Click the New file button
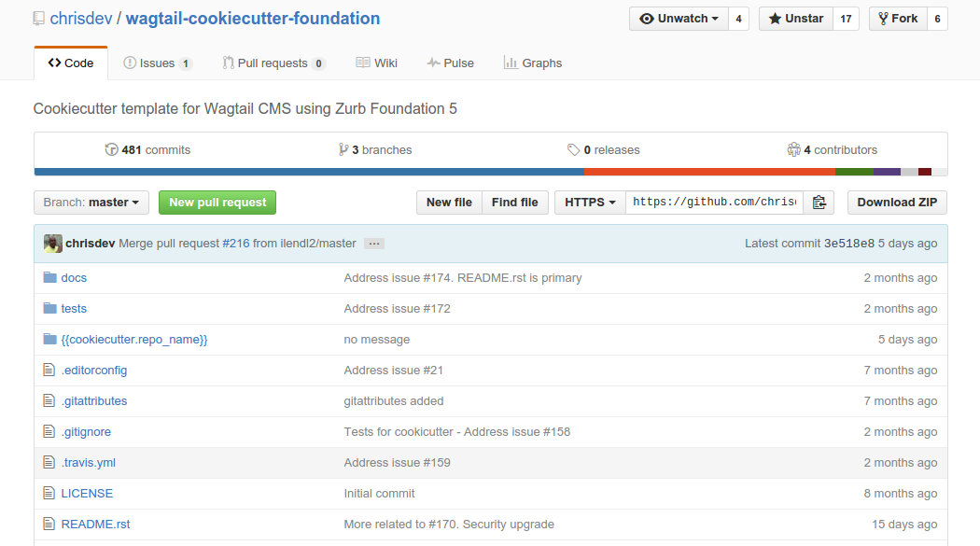The height and width of the screenshot is (546, 980). (449, 203)
